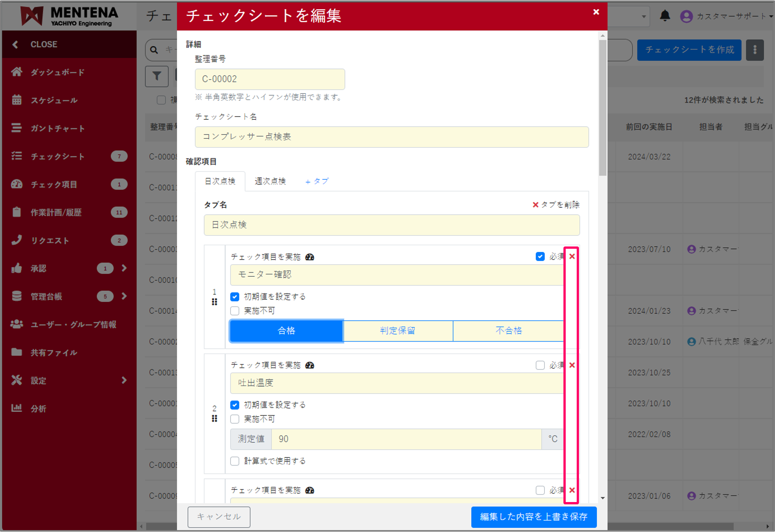Select 判定保留 as initial value
775x532 pixels.
(398, 331)
